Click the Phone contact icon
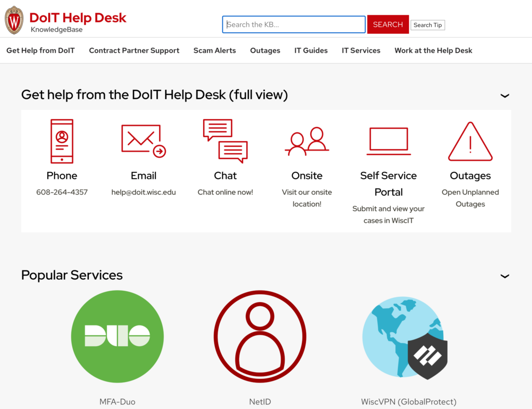 coord(62,141)
